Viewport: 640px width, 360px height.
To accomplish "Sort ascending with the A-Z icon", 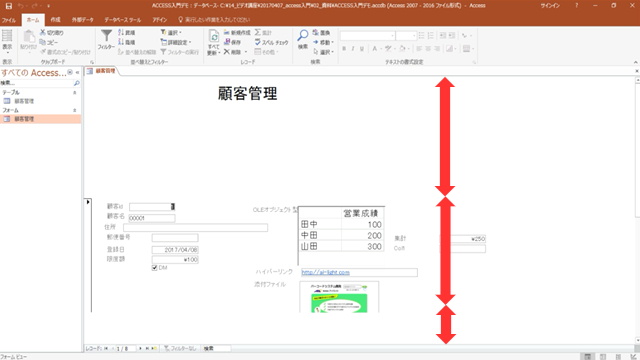I will (121, 32).
